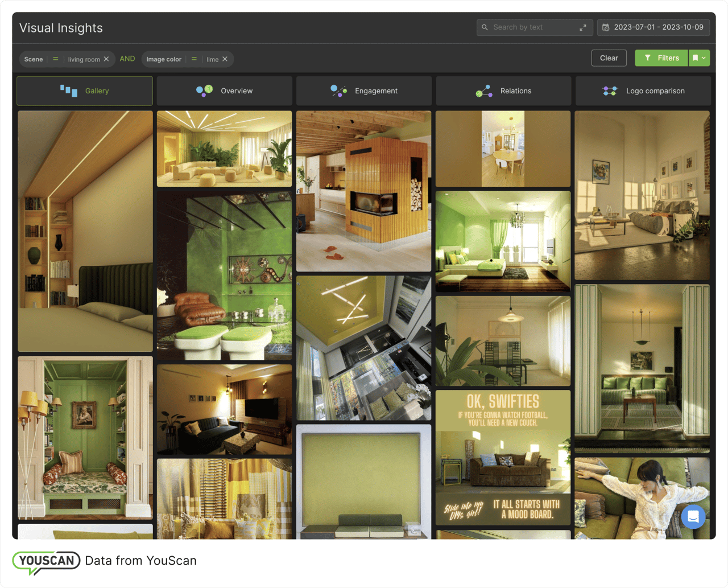The image size is (728, 588).
Task: Open the Scene filter operator dropdown
Action: [x=55, y=59]
